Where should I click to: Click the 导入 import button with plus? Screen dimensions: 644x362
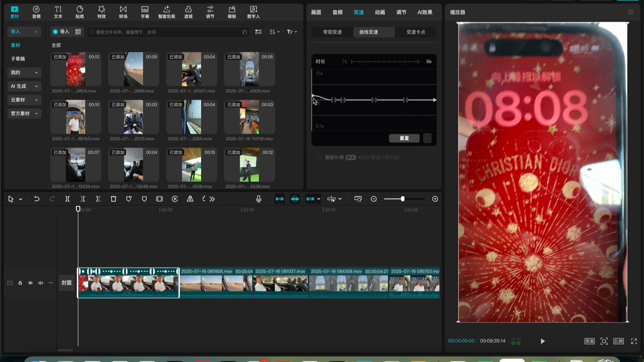click(61, 32)
